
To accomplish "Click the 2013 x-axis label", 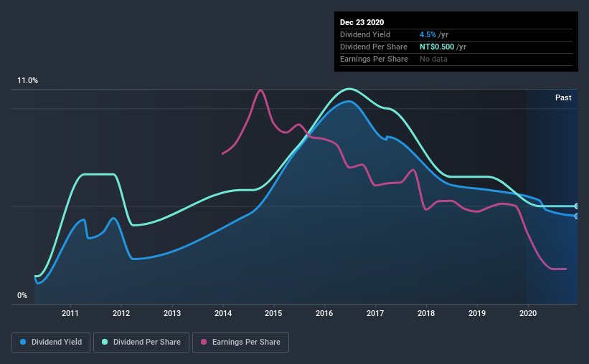I will tap(172, 313).
